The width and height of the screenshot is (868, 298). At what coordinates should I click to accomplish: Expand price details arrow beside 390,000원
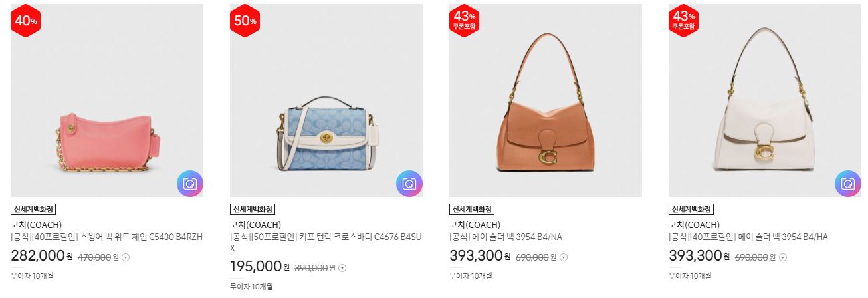[342, 268]
